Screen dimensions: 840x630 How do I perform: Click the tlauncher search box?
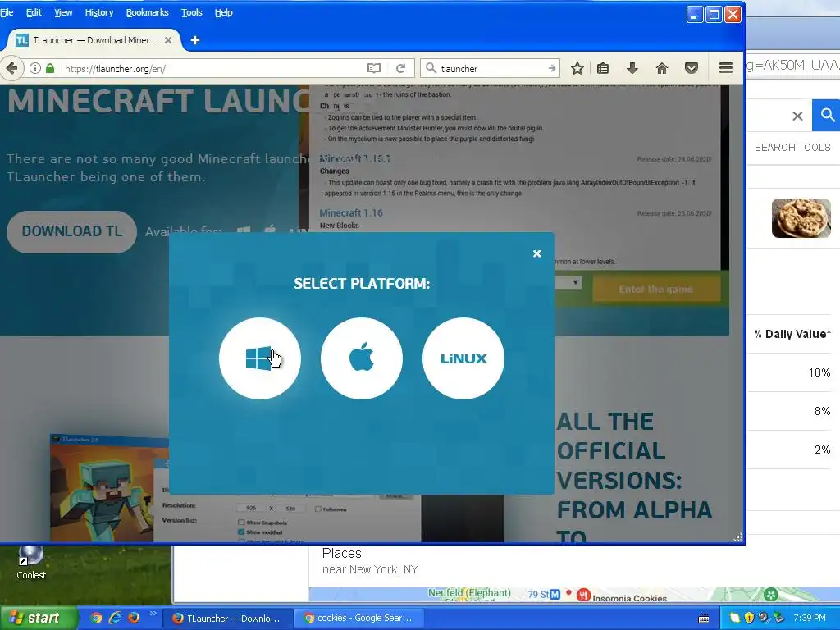pyautogui.click(x=491, y=68)
